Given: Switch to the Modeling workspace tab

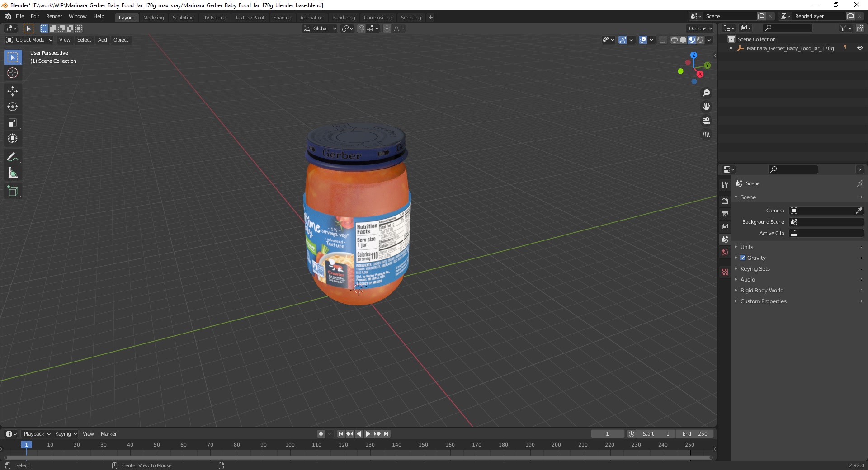Looking at the screenshot, I should click(x=153, y=18).
